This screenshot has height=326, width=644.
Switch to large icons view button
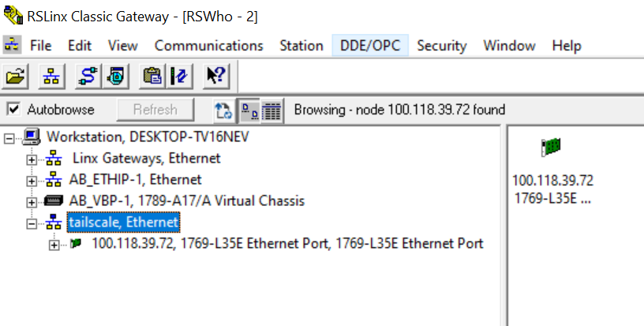click(249, 110)
